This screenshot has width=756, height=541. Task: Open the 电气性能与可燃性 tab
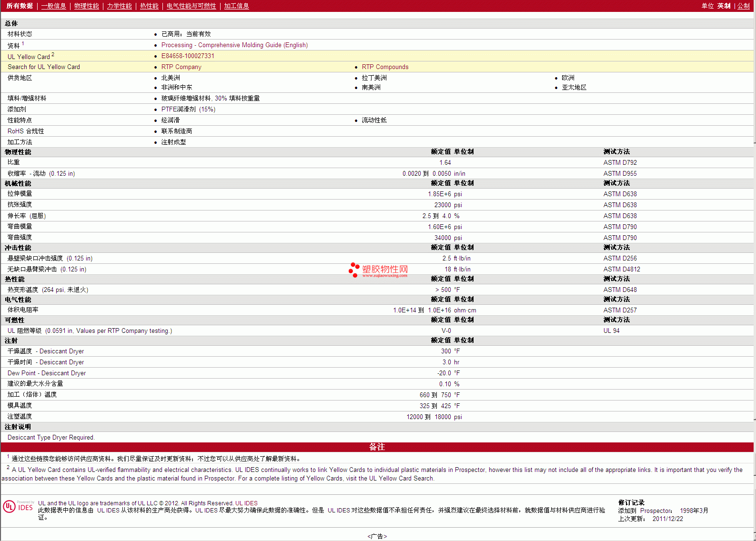click(x=191, y=6)
